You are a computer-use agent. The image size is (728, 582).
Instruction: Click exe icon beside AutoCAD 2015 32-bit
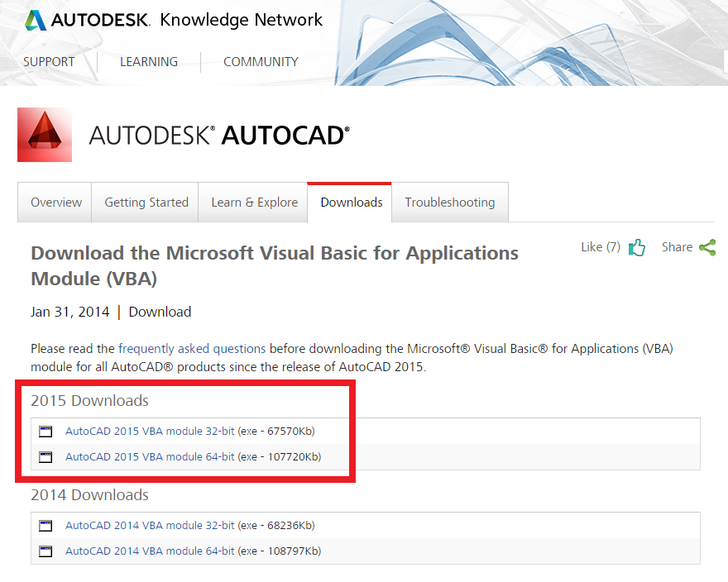tap(46, 432)
